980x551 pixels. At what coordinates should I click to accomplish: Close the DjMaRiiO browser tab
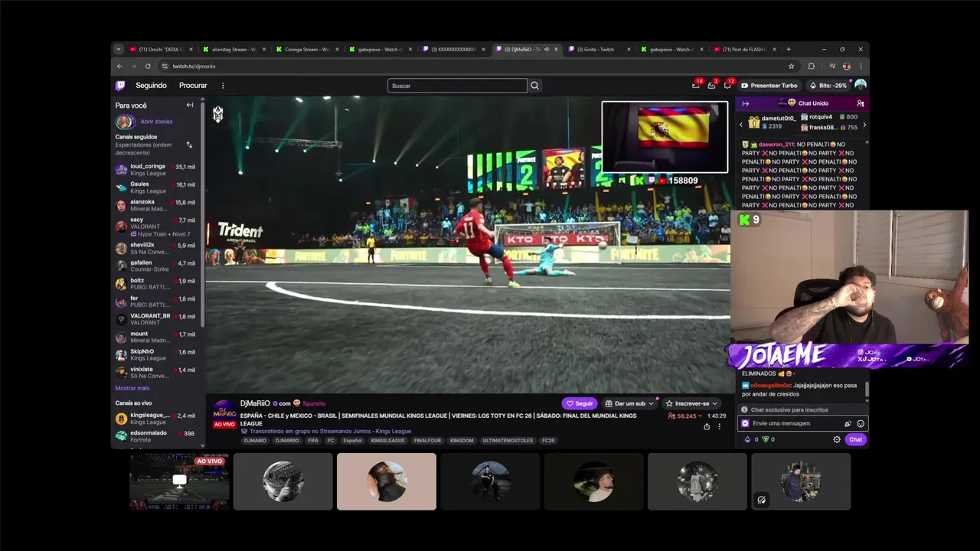[556, 49]
